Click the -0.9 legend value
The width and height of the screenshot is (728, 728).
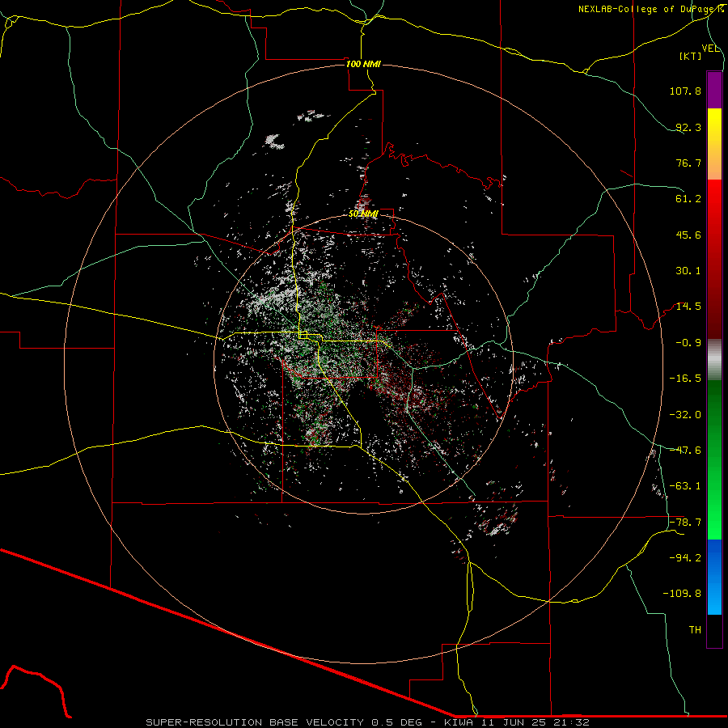[x=688, y=343]
